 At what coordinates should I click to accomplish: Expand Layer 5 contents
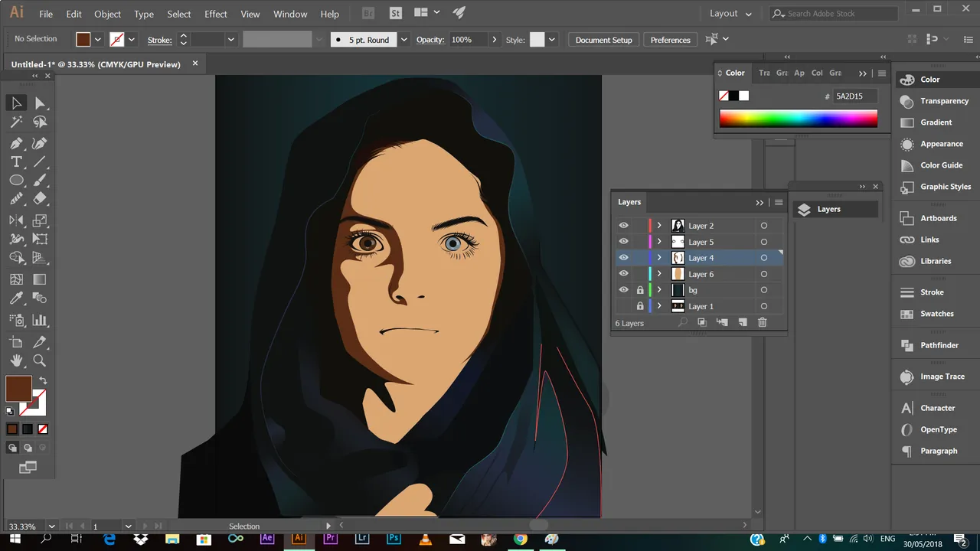point(659,242)
